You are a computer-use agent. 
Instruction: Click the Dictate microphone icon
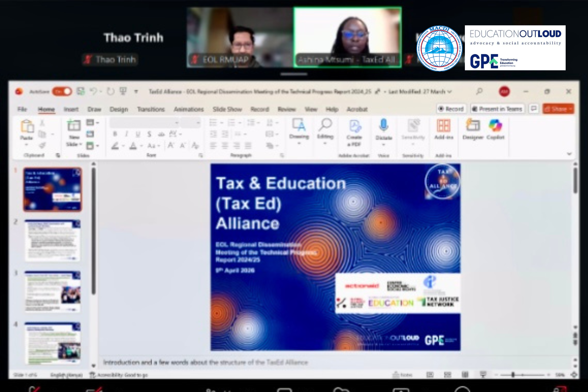pyautogui.click(x=383, y=126)
